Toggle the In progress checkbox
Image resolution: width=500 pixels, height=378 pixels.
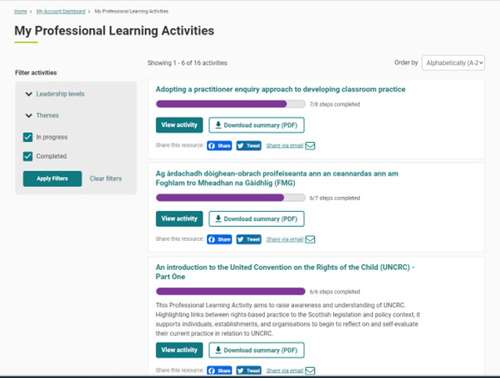28,137
